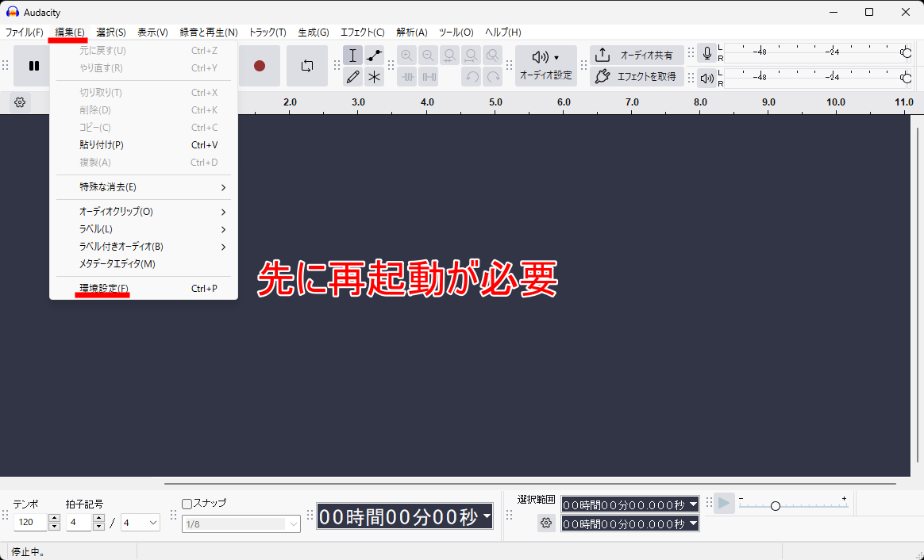Click the Silence audio selection icon
This screenshot has height=560, width=924.
(428, 77)
